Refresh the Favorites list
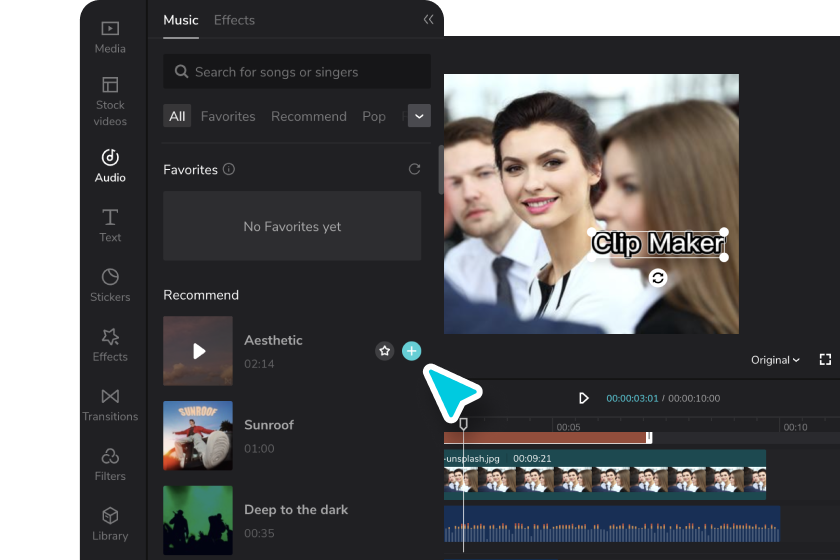 click(x=414, y=169)
